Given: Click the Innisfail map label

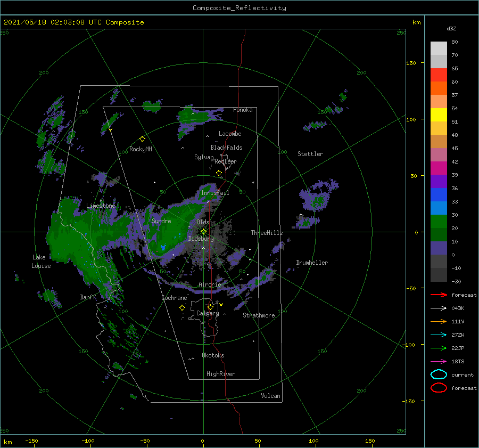Looking at the screenshot, I should [215, 193].
